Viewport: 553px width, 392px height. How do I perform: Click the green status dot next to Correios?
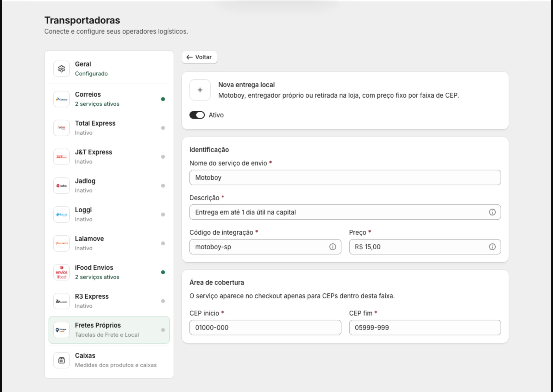tap(163, 99)
